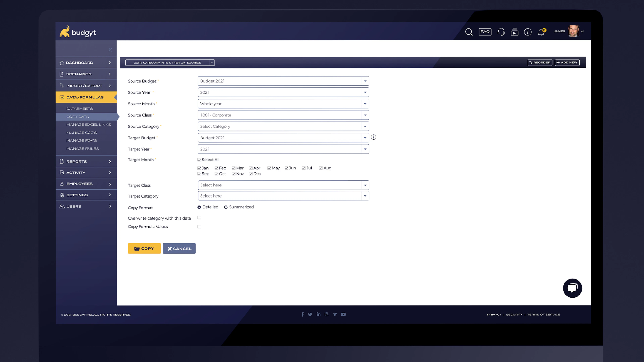Open the notifications bell showing 2 alerts
Viewport: 644px width, 362px height.
coord(541,32)
